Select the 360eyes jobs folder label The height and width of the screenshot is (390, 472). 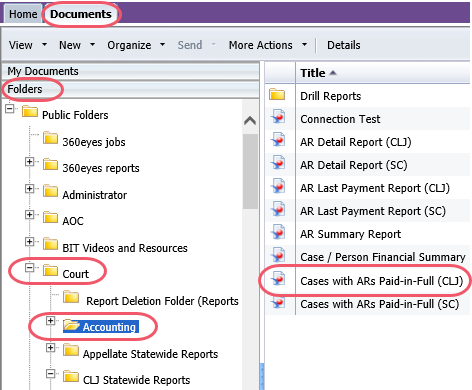(x=94, y=142)
